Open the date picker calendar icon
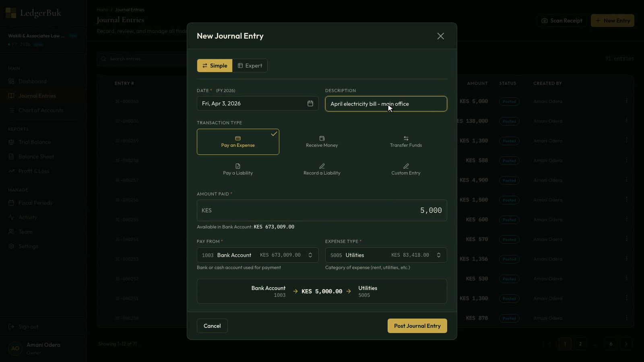 pos(310,103)
